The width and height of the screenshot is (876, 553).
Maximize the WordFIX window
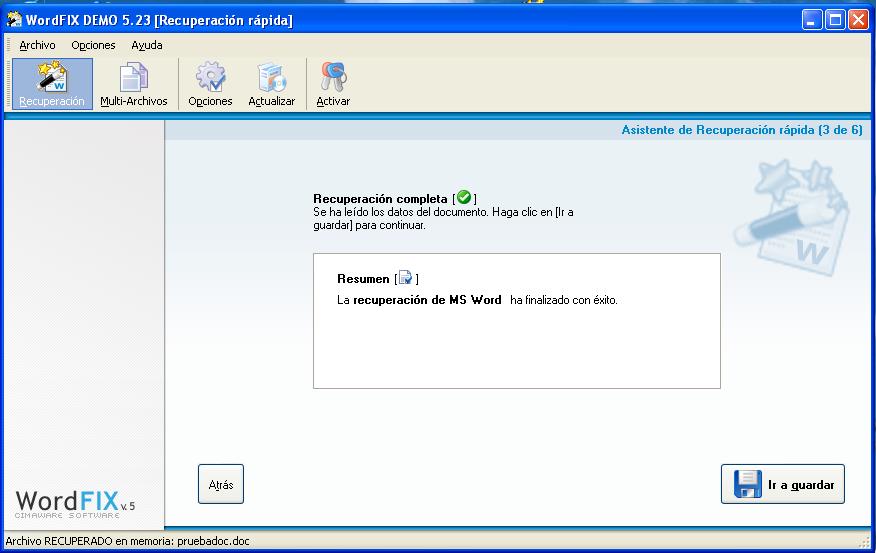[835, 20]
